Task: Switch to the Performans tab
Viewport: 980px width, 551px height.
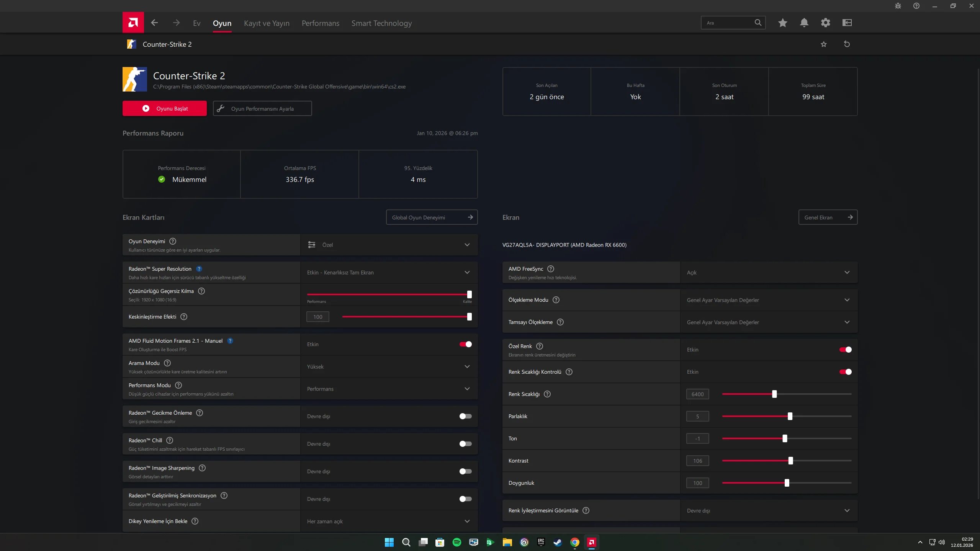Action: pos(320,23)
